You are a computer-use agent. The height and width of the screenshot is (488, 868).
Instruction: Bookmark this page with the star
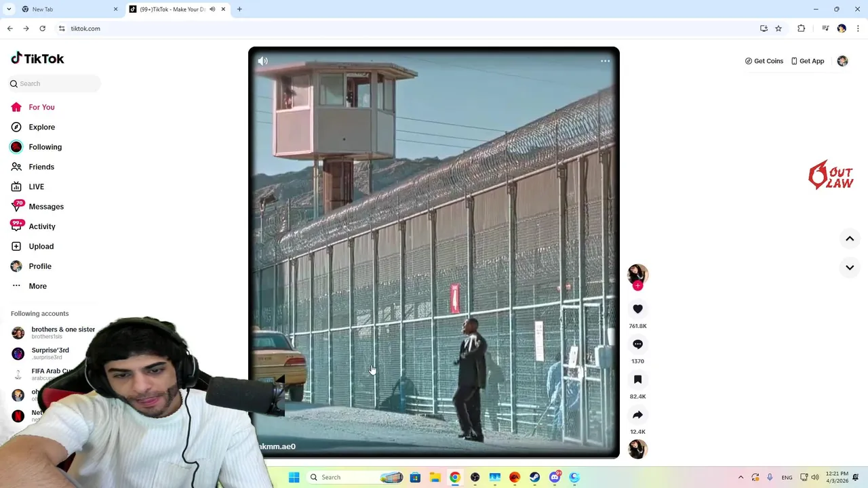point(778,28)
